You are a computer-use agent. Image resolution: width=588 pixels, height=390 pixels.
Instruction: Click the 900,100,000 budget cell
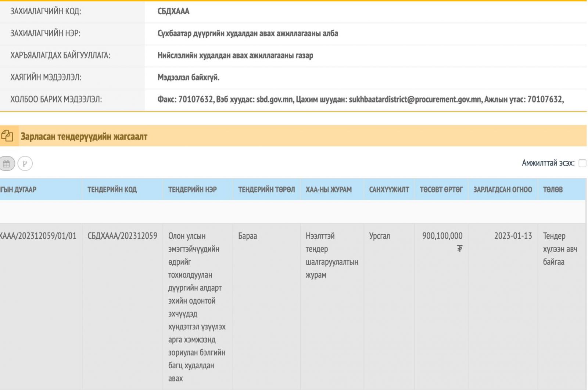442,236
